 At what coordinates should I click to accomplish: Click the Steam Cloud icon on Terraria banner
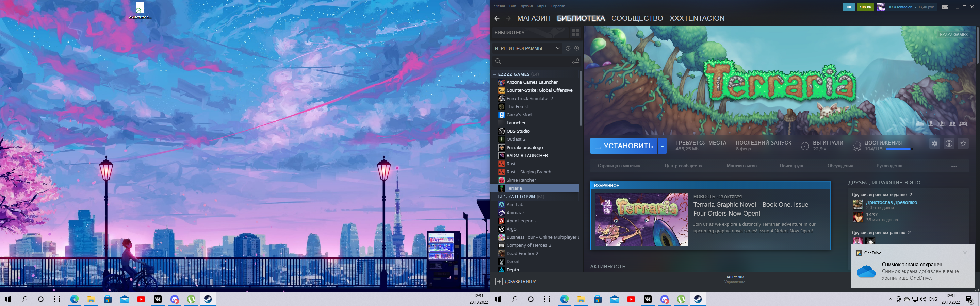click(x=919, y=124)
